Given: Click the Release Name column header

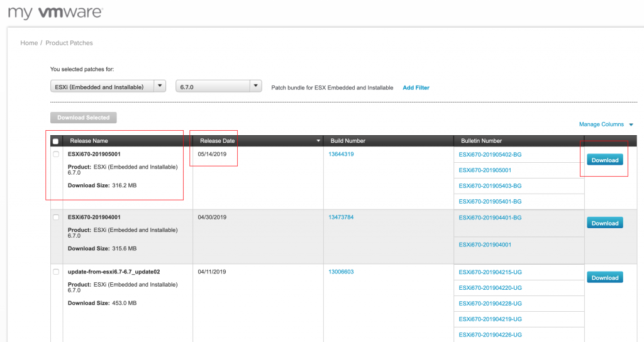Looking at the screenshot, I should click(x=89, y=141).
